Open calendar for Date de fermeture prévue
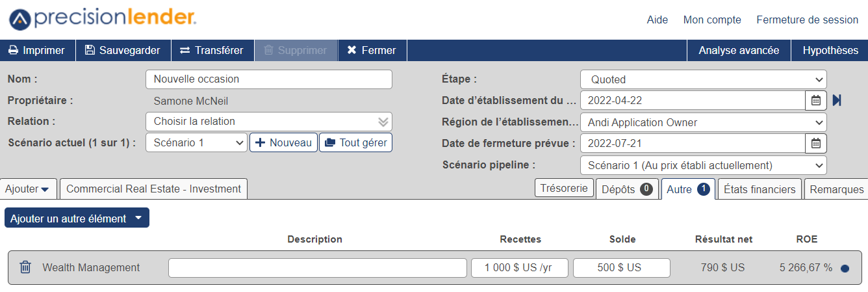The image size is (868, 292). tap(816, 143)
